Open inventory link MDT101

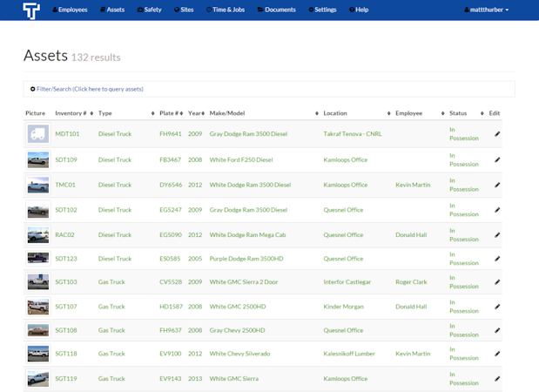pyautogui.click(x=67, y=134)
